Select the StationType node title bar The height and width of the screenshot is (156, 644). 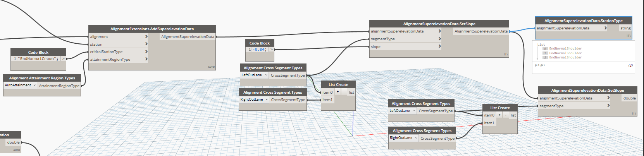(x=584, y=21)
